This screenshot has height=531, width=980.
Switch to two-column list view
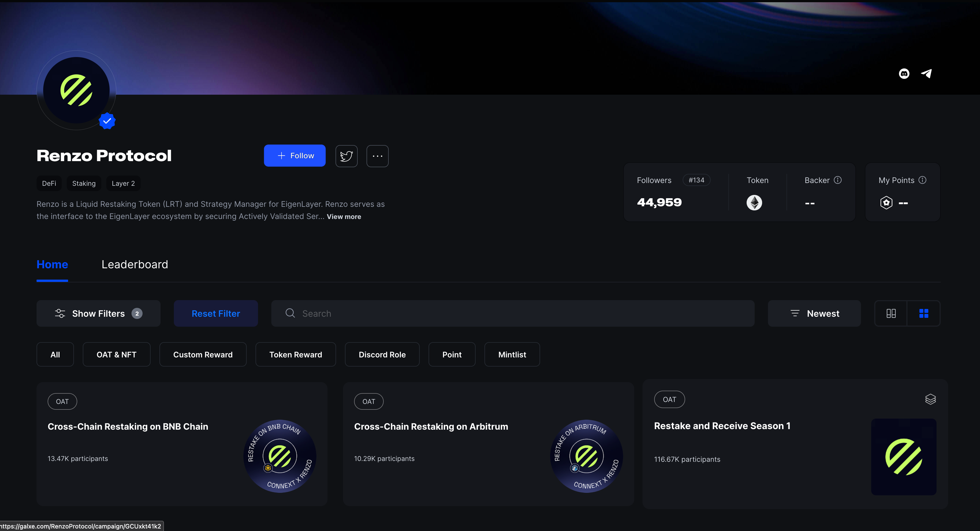pyautogui.click(x=891, y=313)
